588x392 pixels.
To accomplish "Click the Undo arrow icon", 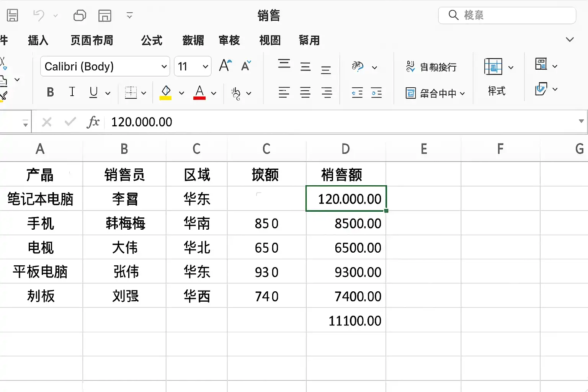I will click(x=39, y=15).
